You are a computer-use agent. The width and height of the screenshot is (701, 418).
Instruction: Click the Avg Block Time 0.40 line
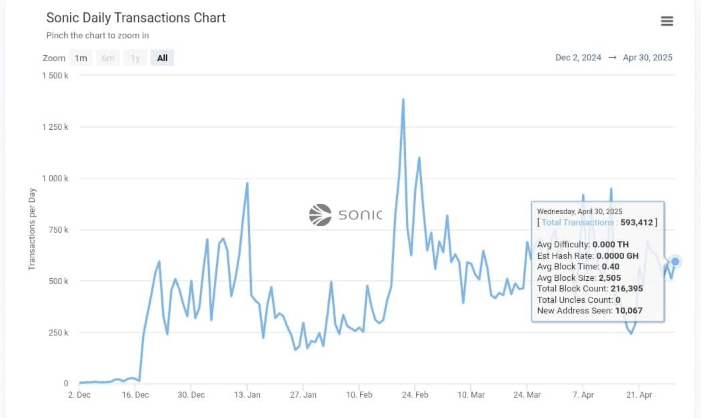tap(578, 267)
